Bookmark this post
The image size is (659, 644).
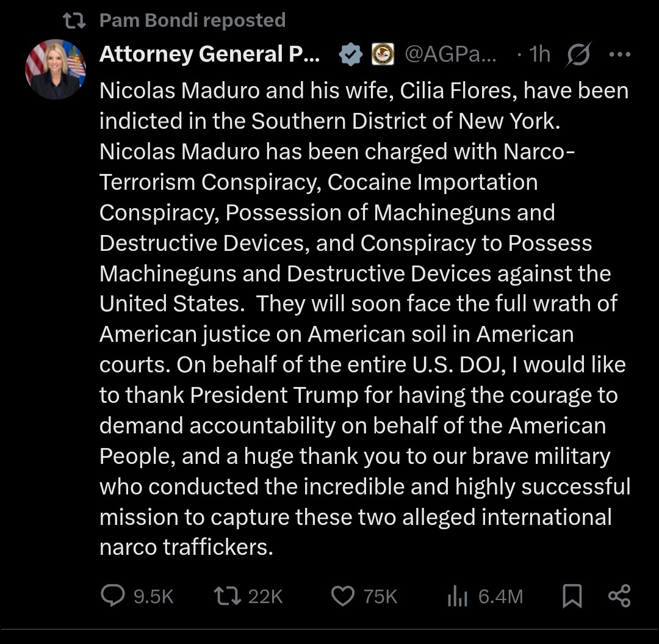572,596
